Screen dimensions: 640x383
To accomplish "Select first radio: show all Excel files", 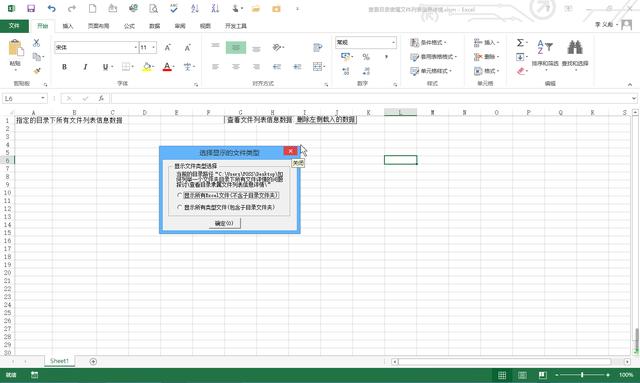I will pos(180,196).
